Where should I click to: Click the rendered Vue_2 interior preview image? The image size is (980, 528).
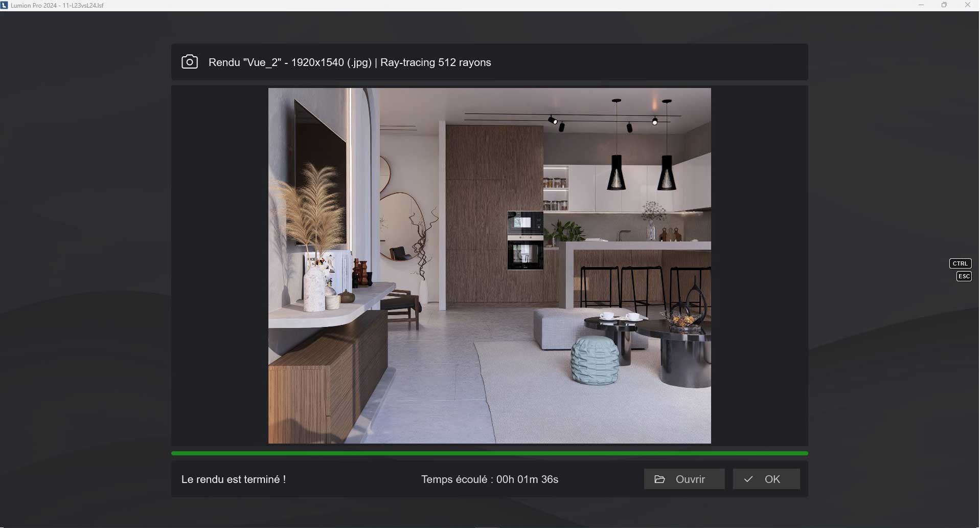pyautogui.click(x=489, y=266)
